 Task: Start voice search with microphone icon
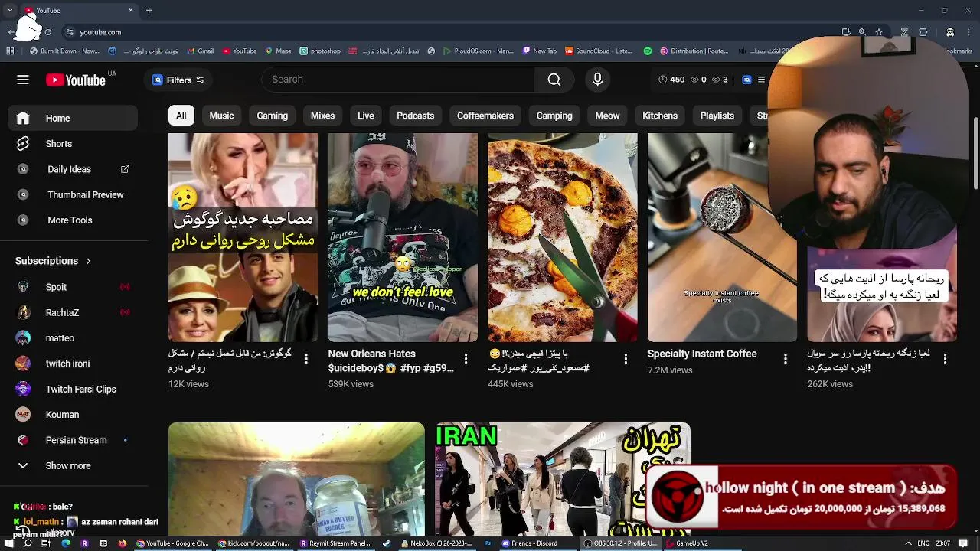[x=598, y=80]
